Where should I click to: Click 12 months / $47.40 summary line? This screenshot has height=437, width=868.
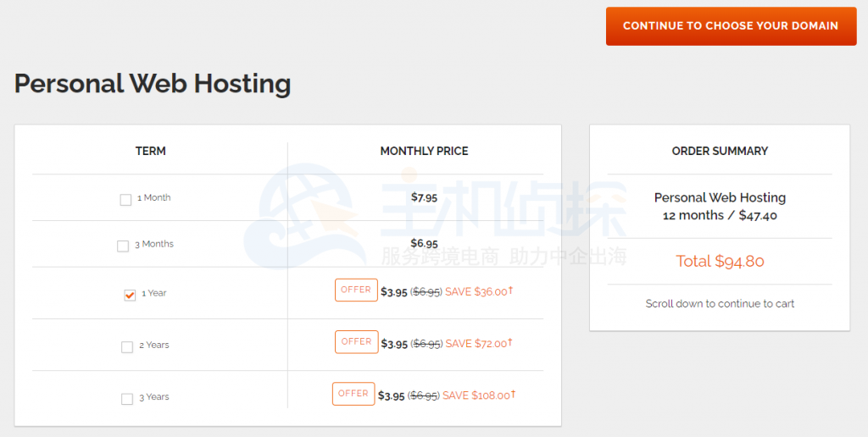[720, 216]
